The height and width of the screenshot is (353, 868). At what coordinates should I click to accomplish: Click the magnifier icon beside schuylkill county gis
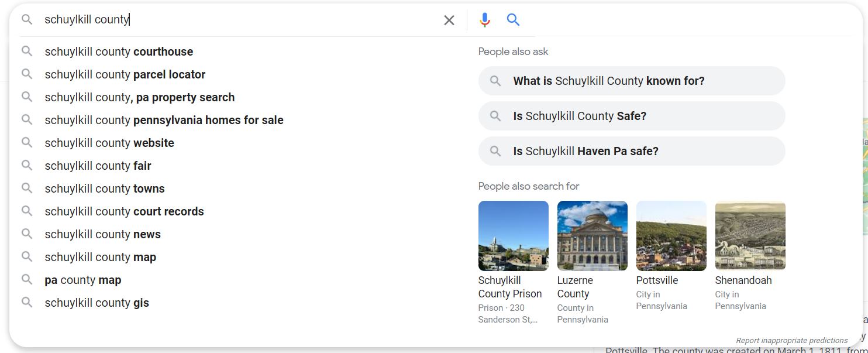tap(27, 302)
